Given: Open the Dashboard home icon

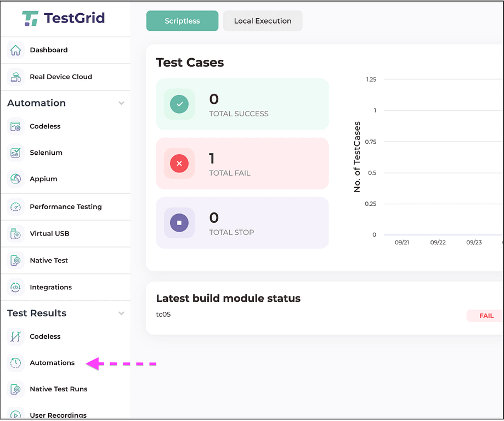Looking at the screenshot, I should (15, 50).
